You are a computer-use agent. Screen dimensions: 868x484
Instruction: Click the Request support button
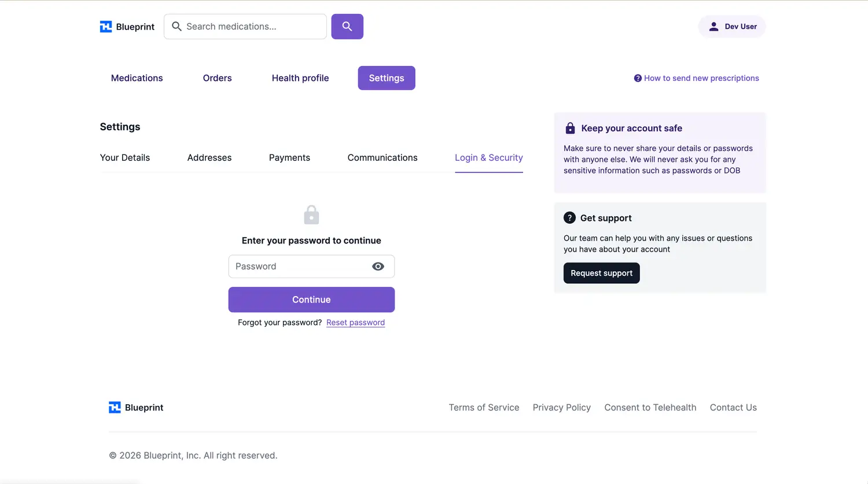[601, 273]
